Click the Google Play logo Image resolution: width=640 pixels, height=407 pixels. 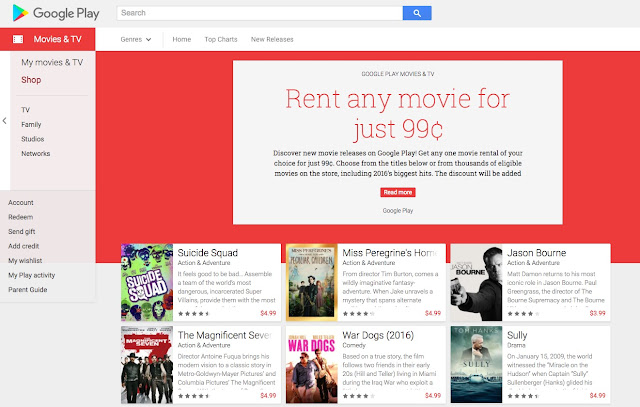pos(56,13)
